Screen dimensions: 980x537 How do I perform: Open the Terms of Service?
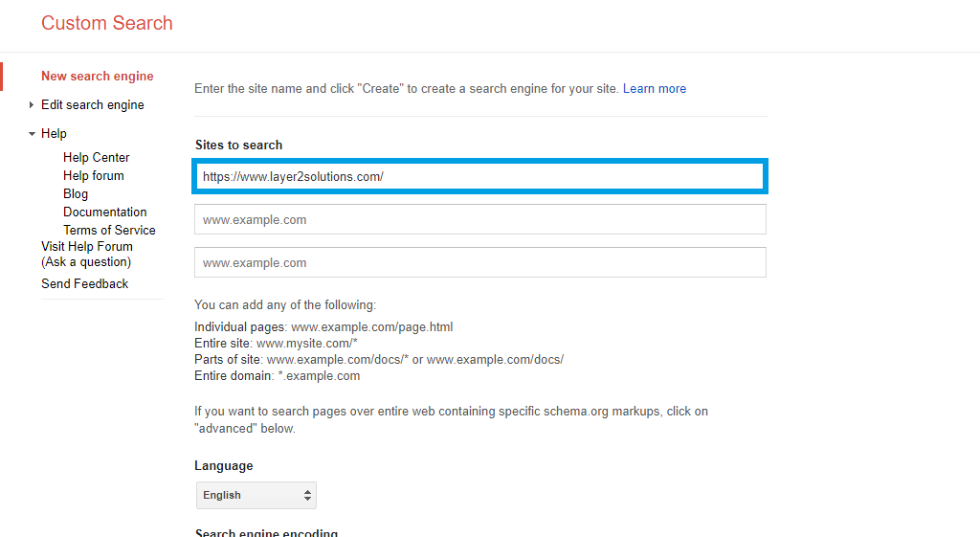pos(109,231)
